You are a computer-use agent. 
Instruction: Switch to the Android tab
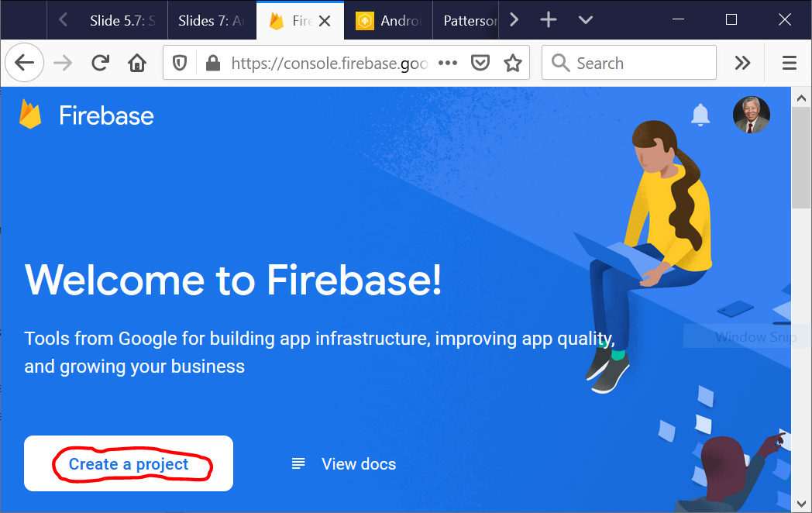click(x=389, y=21)
